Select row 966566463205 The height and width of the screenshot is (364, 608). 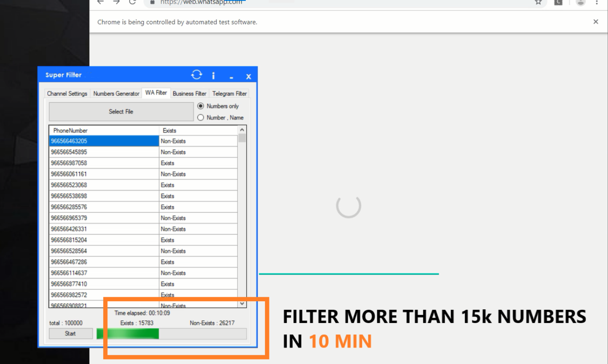coord(143,141)
